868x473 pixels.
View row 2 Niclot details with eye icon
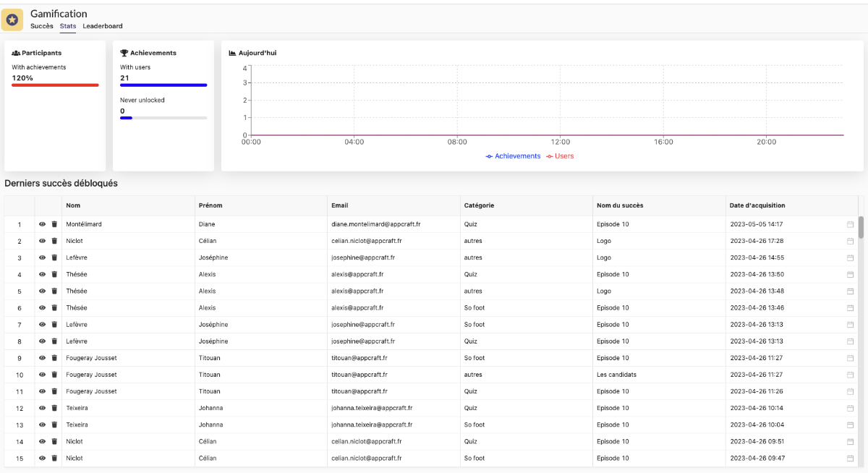pyautogui.click(x=42, y=241)
